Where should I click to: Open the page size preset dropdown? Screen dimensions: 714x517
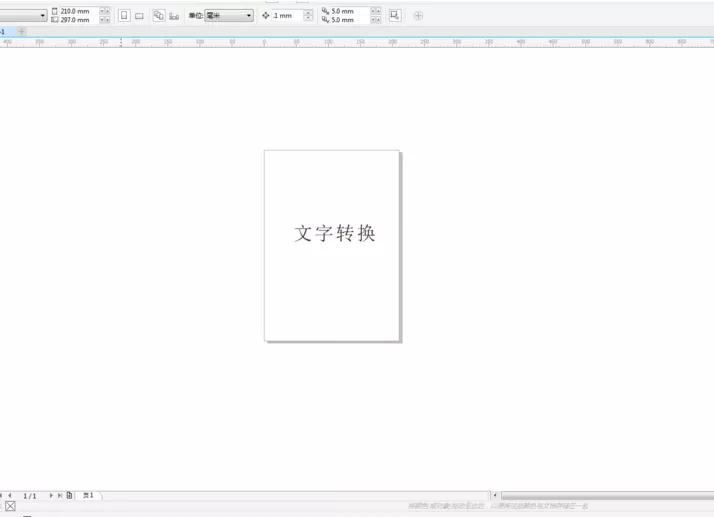coord(23,15)
